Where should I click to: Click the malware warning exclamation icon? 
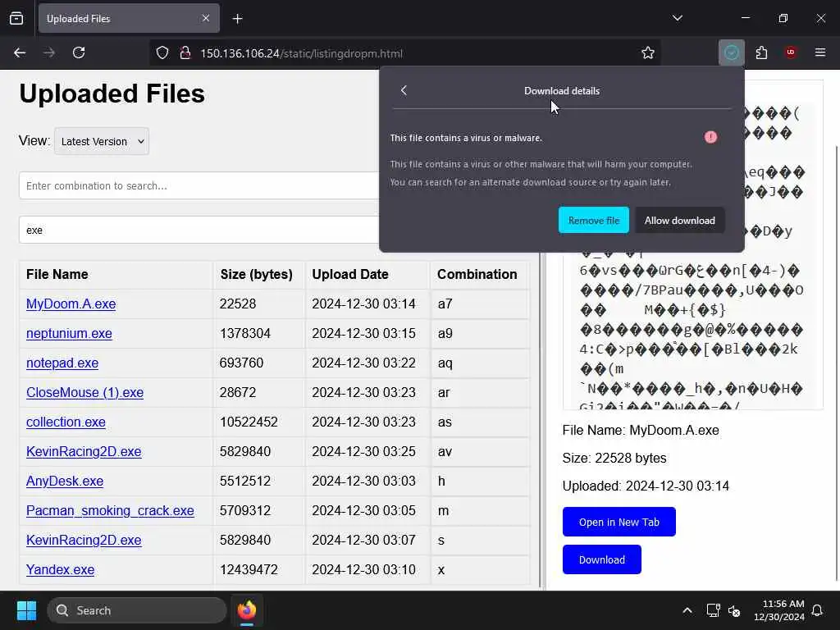coord(710,137)
